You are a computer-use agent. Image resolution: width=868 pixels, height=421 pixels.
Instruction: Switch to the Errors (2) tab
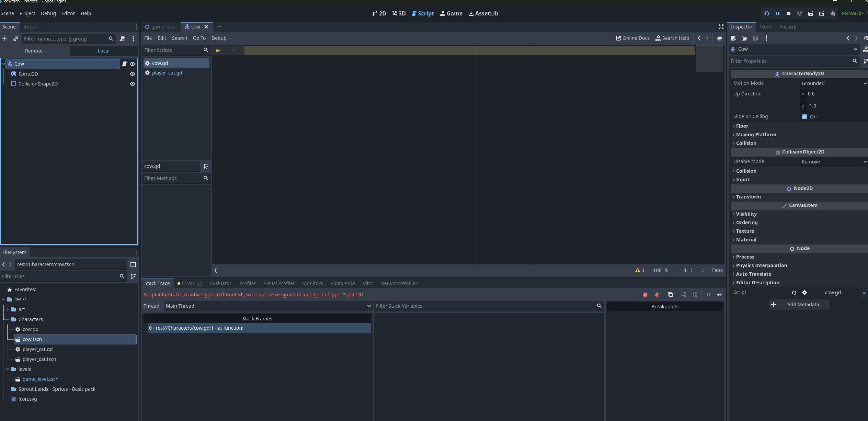coord(190,283)
